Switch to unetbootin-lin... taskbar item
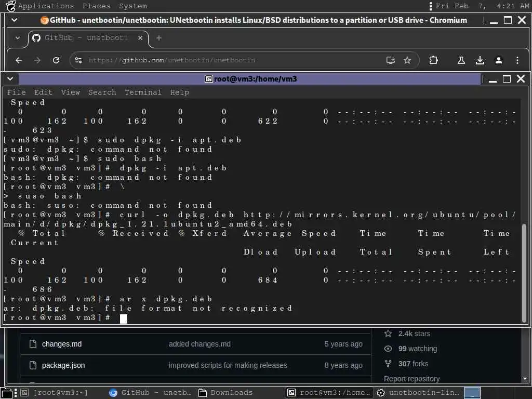The image size is (532, 399). tap(418, 393)
